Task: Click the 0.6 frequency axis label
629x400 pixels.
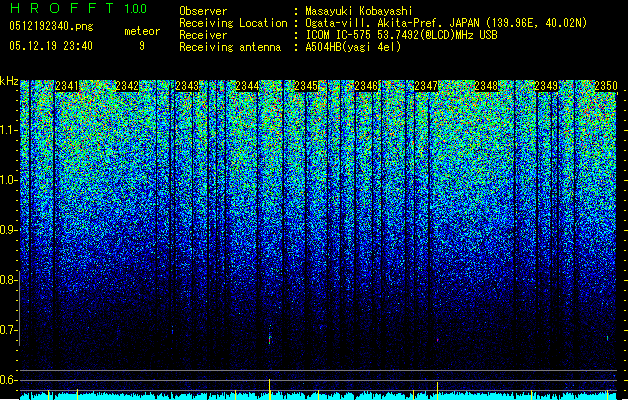Action: tap(9, 380)
